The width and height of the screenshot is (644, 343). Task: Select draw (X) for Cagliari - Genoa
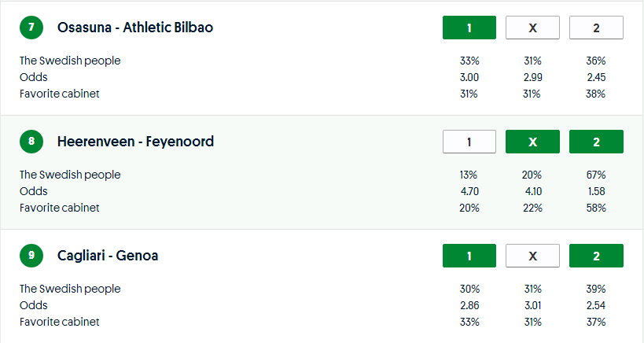[x=532, y=256]
